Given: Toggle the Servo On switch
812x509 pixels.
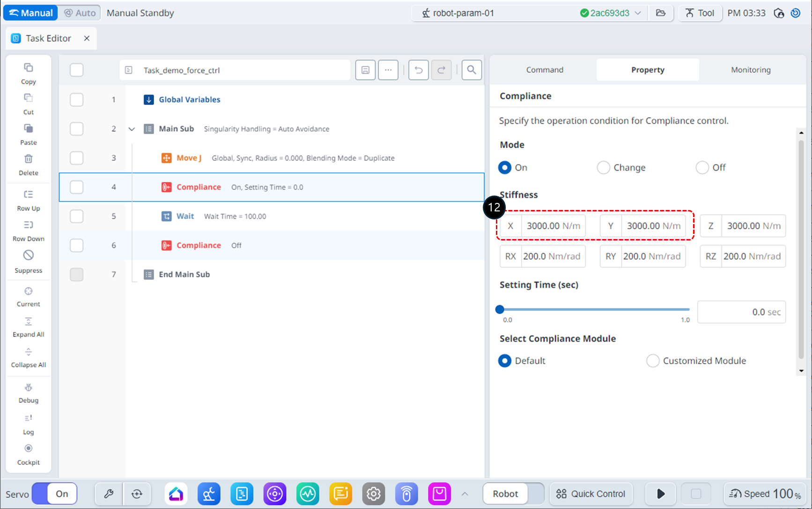Looking at the screenshot, I should pos(54,494).
